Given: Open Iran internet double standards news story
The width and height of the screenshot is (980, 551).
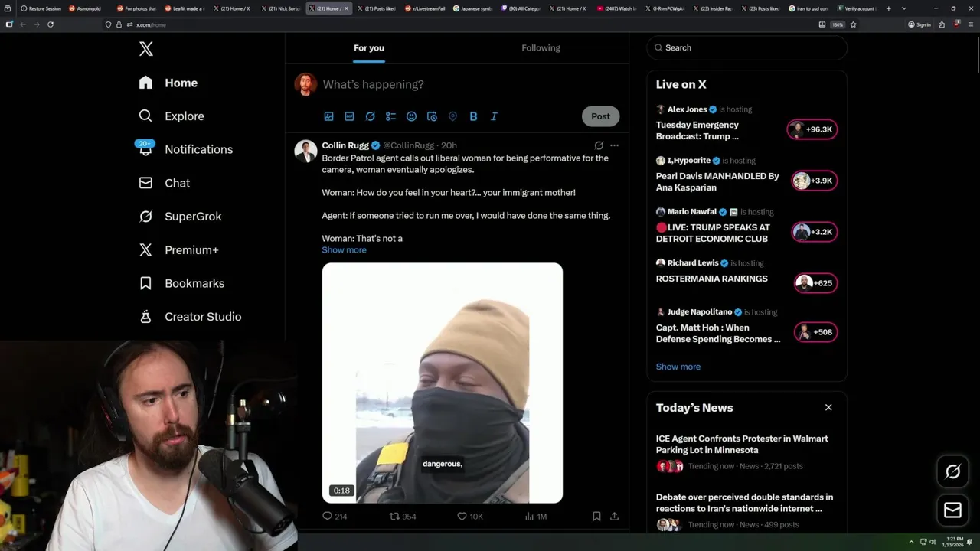Looking at the screenshot, I should (744, 503).
